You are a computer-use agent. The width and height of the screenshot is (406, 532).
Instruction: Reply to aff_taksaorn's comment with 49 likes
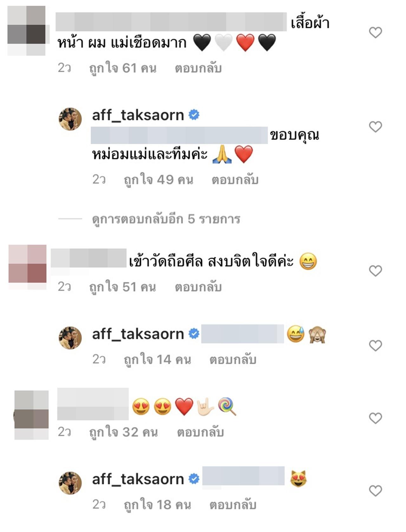(235, 180)
